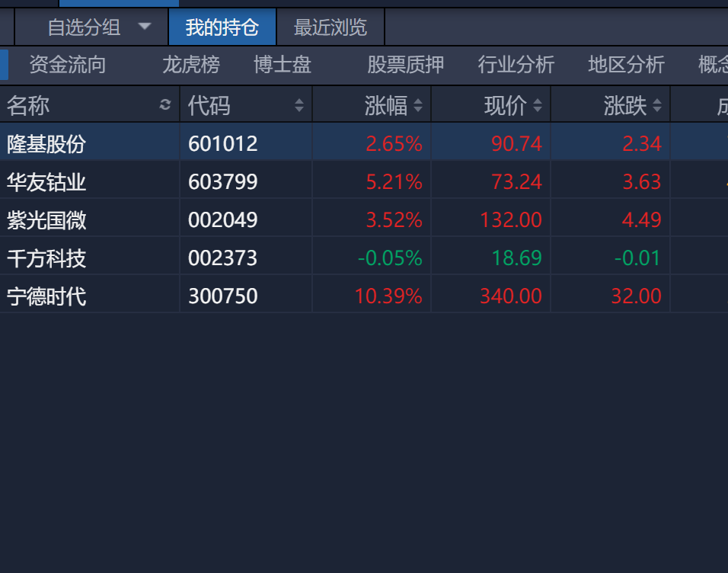The width and height of the screenshot is (728, 573).
Task: Expand the 自选分组 dropdown arrow
Action: coord(145,27)
